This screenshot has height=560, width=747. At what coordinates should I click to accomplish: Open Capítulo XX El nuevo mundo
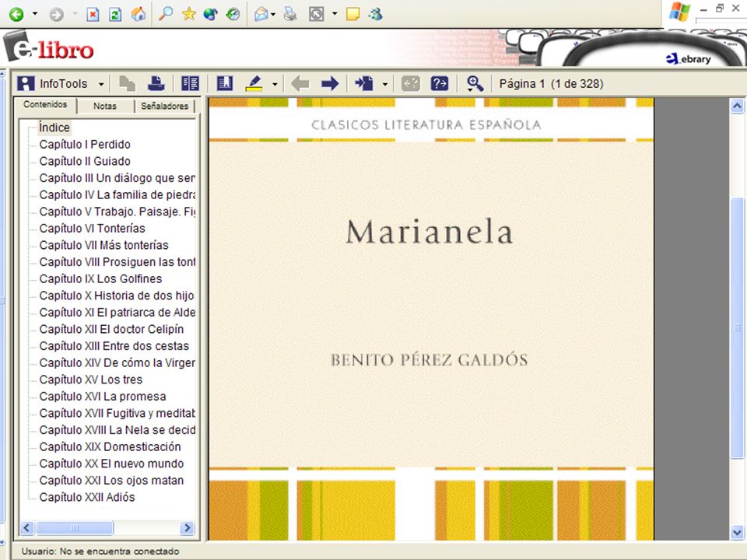click(111, 464)
